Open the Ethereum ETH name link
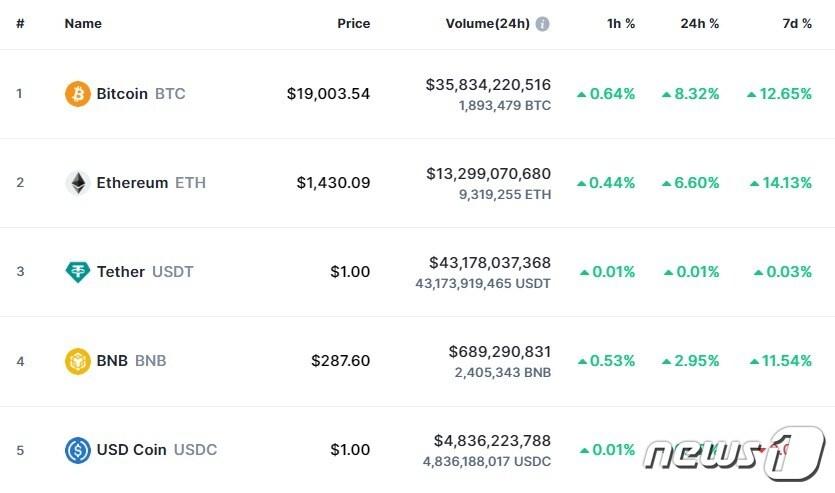The image size is (835, 493). click(x=151, y=183)
